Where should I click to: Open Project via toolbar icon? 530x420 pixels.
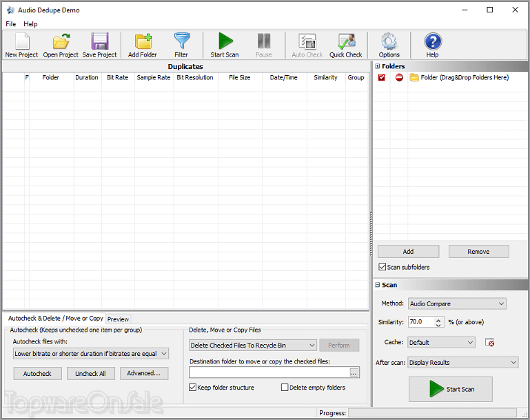click(61, 46)
